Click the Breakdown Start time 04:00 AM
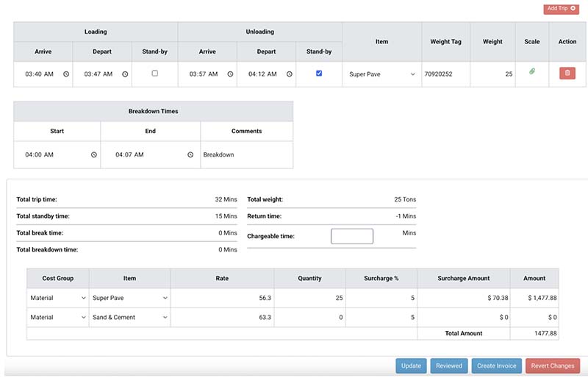The width and height of the screenshot is (588, 378). 40,154
